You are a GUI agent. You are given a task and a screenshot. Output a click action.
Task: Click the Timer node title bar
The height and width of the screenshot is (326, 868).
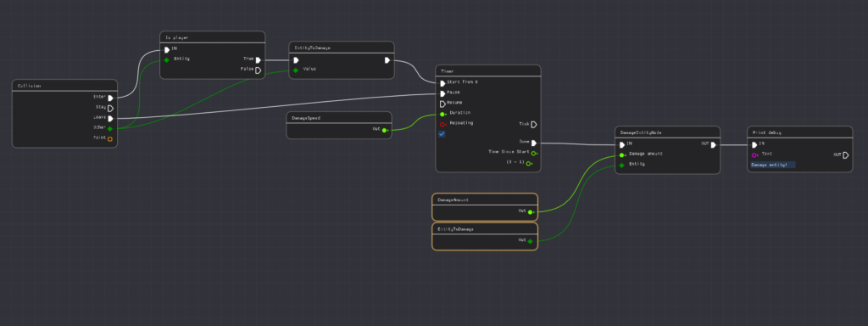click(x=487, y=71)
